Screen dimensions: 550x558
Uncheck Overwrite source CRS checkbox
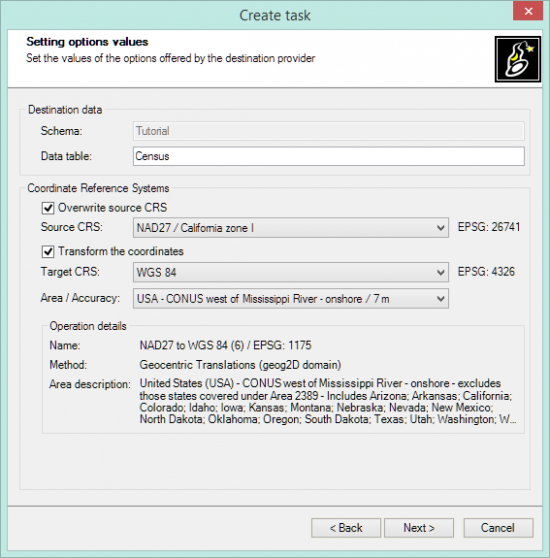pos(48,208)
